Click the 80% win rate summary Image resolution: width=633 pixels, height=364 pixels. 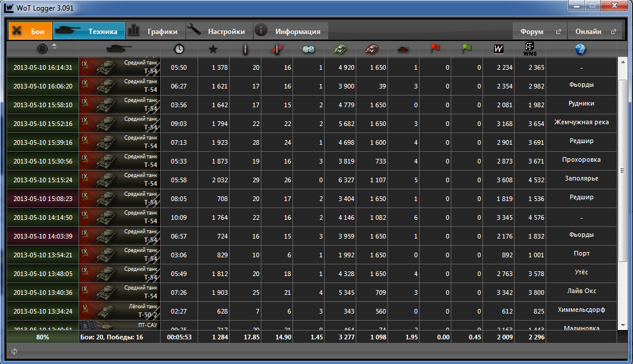pyautogui.click(x=42, y=337)
